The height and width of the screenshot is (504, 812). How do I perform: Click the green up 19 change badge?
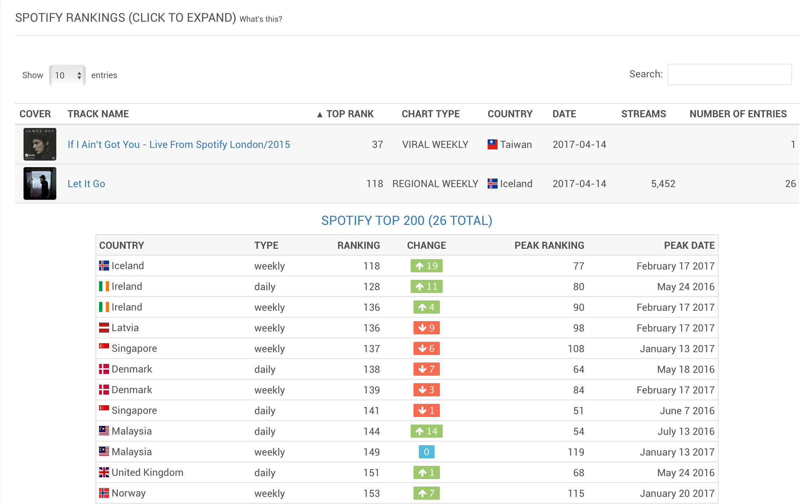[x=426, y=266]
